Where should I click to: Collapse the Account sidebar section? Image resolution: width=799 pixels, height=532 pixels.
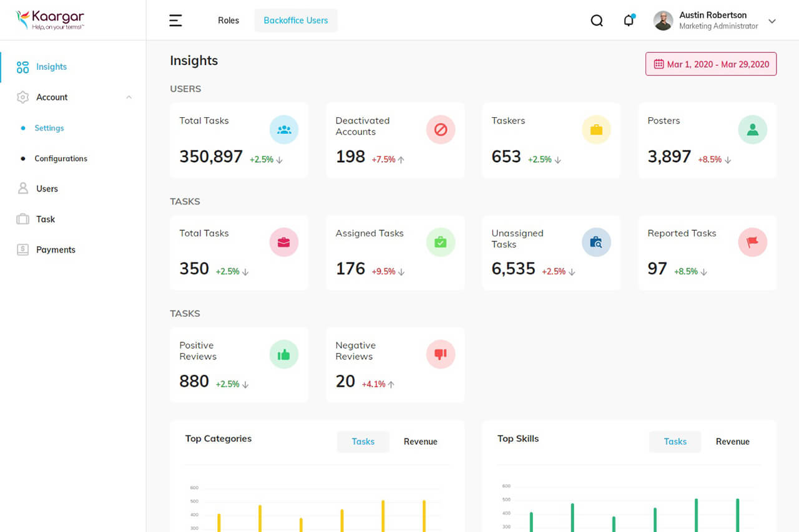(x=129, y=97)
